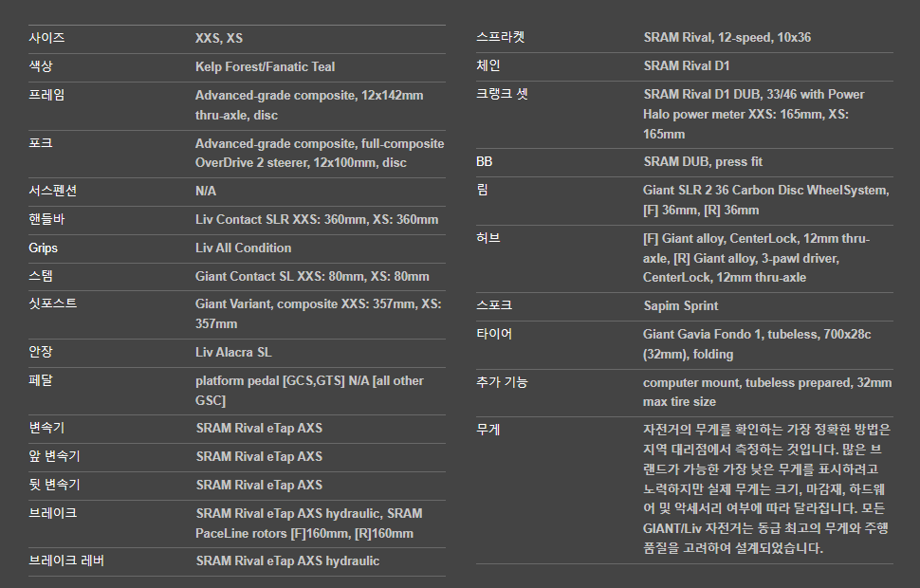The height and width of the screenshot is (588, 920).
Task: Click the Grips row label
Action: 44,248
